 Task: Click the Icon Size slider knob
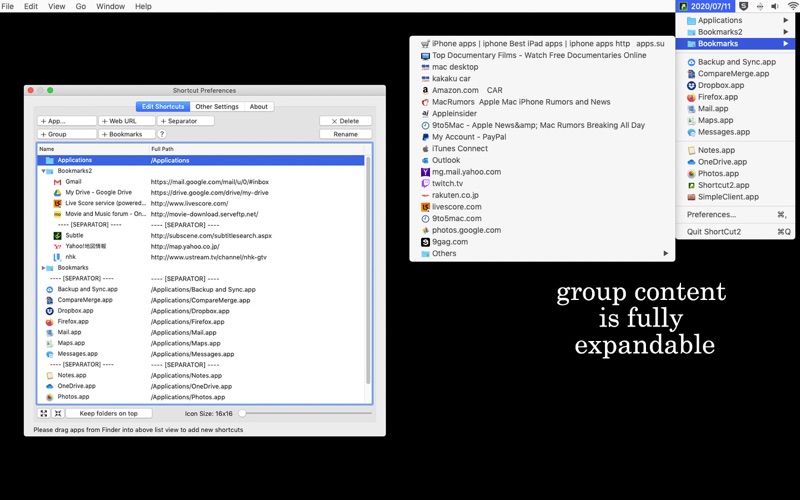(242, 413)
